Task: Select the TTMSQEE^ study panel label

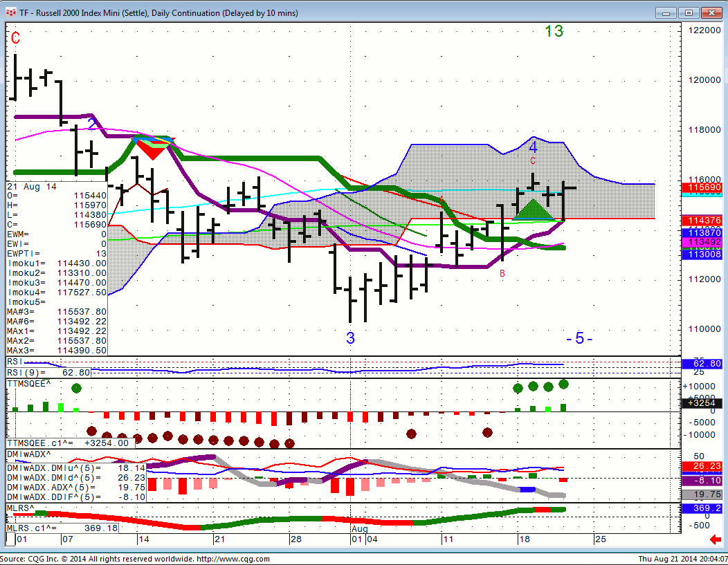Action: [29, 382]
